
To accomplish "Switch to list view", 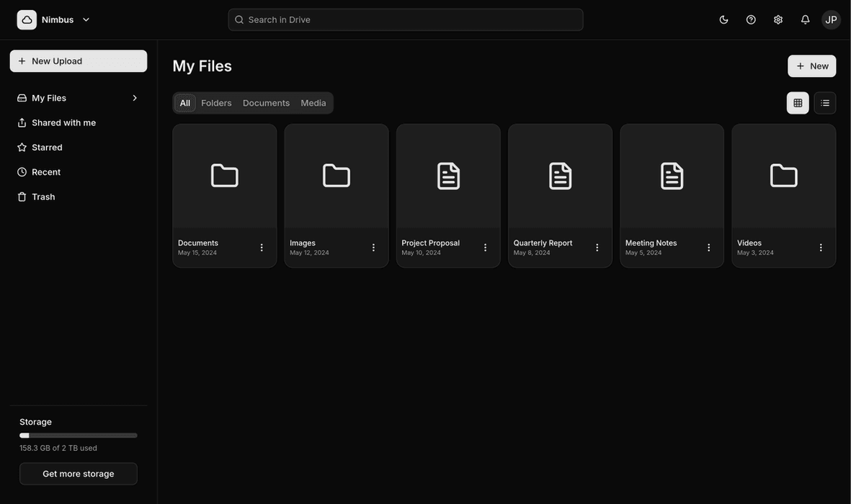I will [x=824, y=102].
